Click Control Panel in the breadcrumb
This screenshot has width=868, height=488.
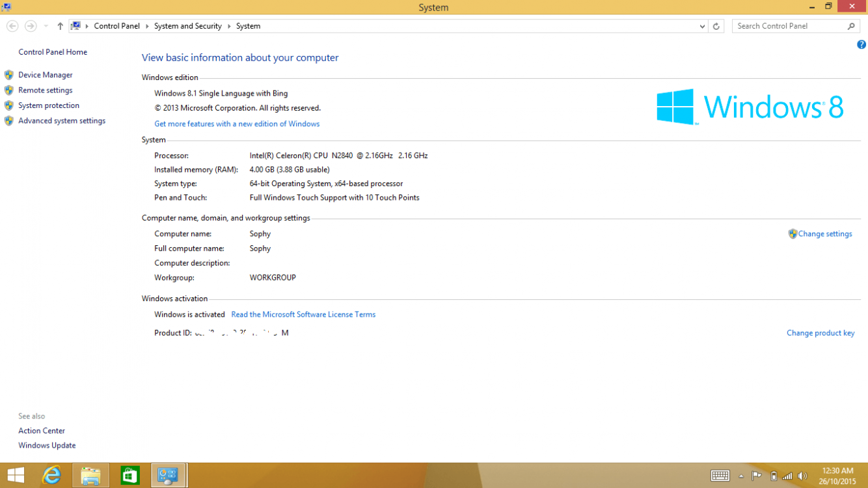tap(116, 26)
